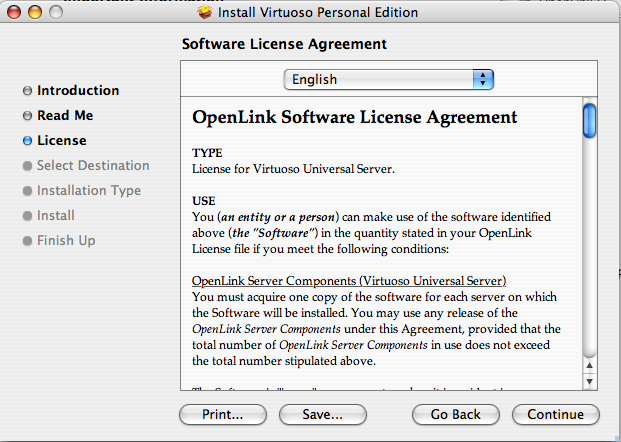Click the scroll down arrow of license text
This screenshot has width=621, height=442.
click(x=589, y=381)
